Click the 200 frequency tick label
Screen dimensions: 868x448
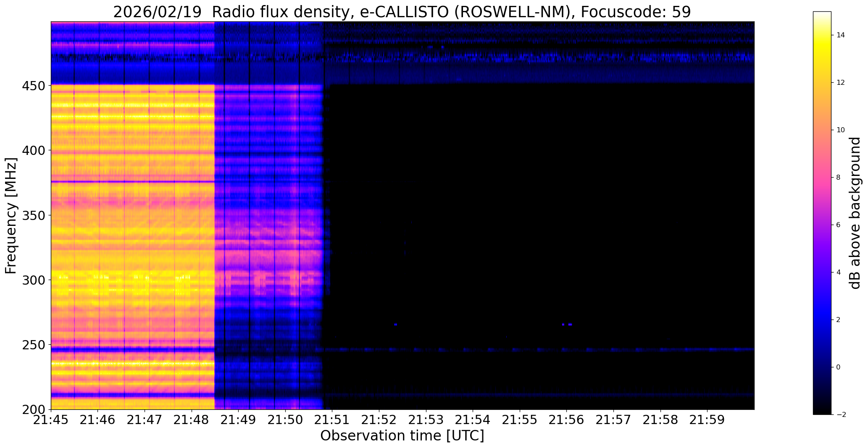pos(33,410)
